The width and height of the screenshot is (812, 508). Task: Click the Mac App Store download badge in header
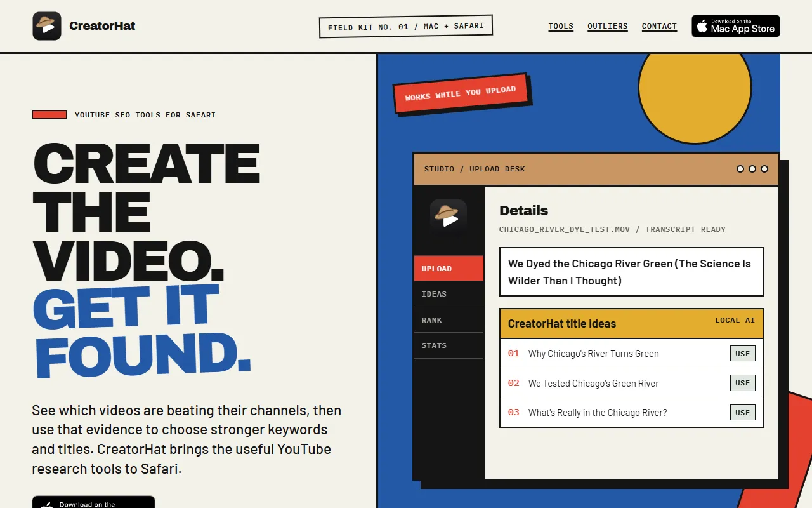736,26
